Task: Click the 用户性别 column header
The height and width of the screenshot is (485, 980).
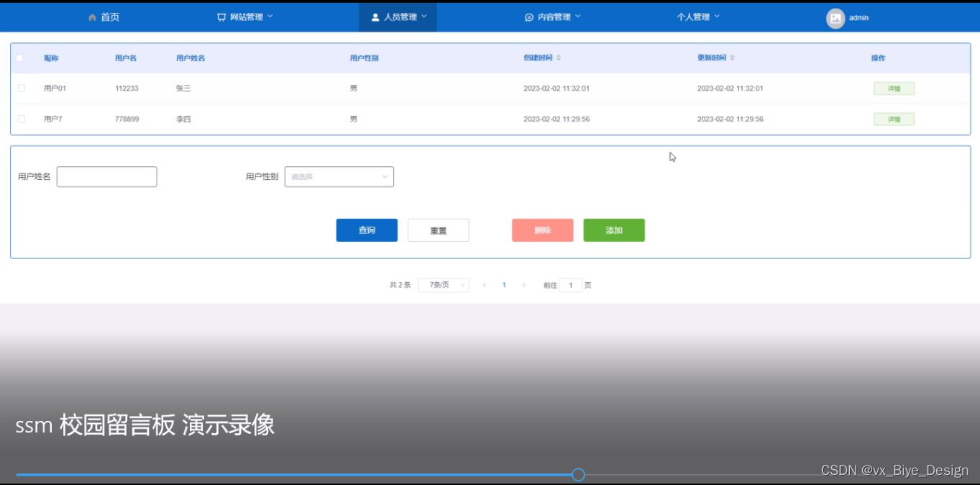Action: [x=365, y=58]
